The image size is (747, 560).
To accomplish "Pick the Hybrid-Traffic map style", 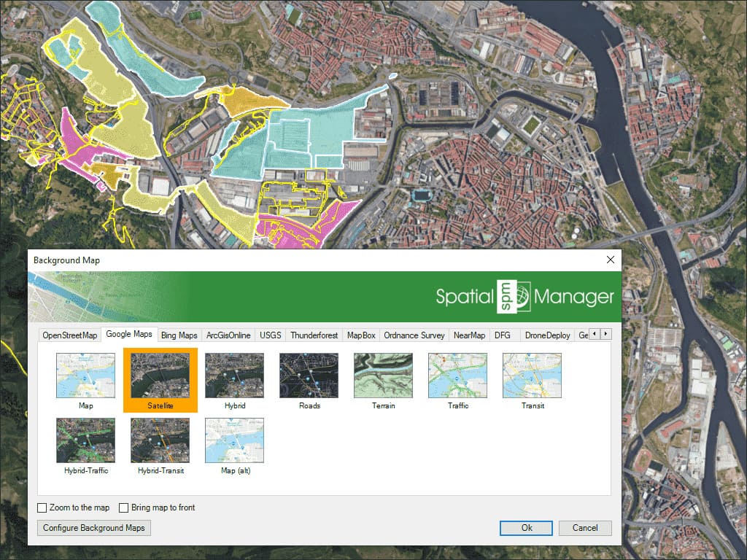I will coord(85,439).
